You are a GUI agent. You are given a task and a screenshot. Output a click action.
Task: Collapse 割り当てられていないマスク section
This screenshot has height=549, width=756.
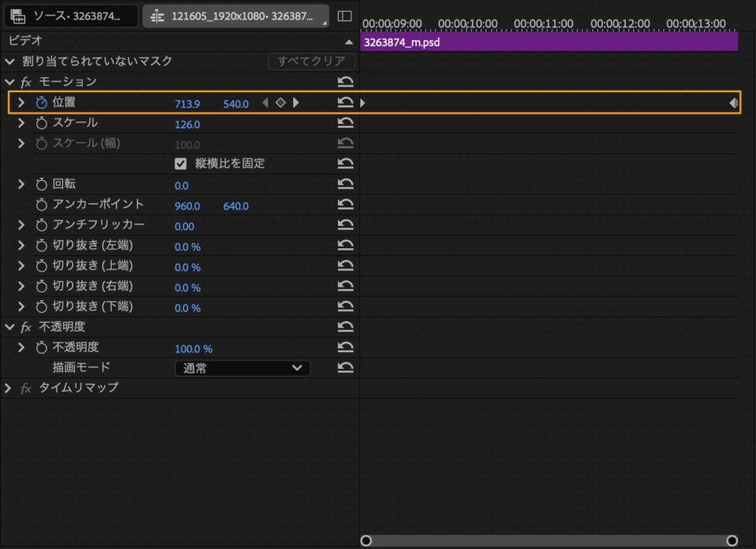pos(9,61)
